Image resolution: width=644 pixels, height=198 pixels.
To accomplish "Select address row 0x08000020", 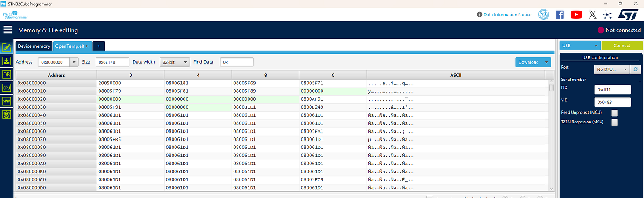I will [56, 99].
